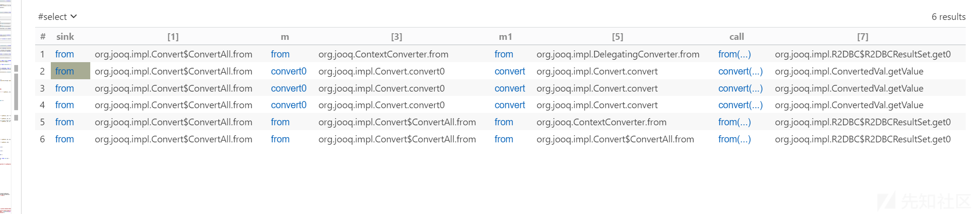This screenshot has width=980, height=214.
Task: Click the 'm1' column header
Action: 505,37
